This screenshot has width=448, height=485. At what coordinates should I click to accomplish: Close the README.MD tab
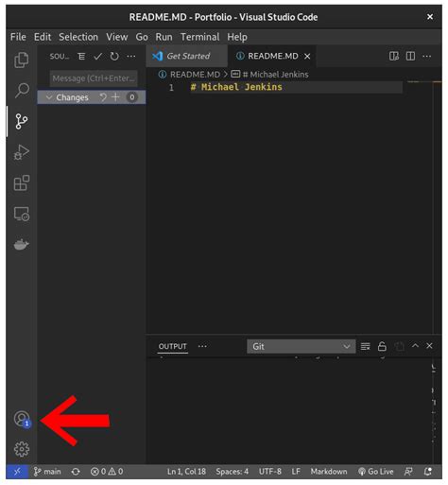tap(307, 57)
